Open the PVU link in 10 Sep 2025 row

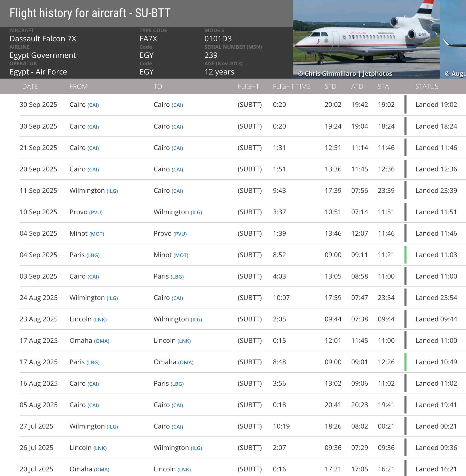(x=96, y=212)
